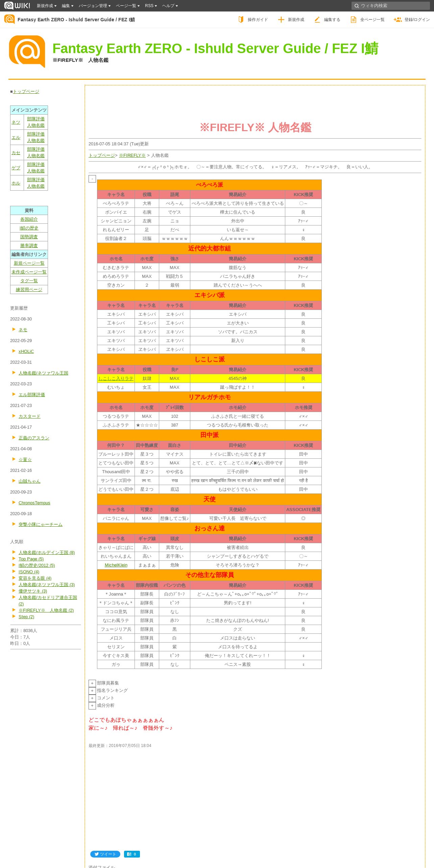Open 全ページ一覧 page list icon
434x868 pixels.
(353, 20)
